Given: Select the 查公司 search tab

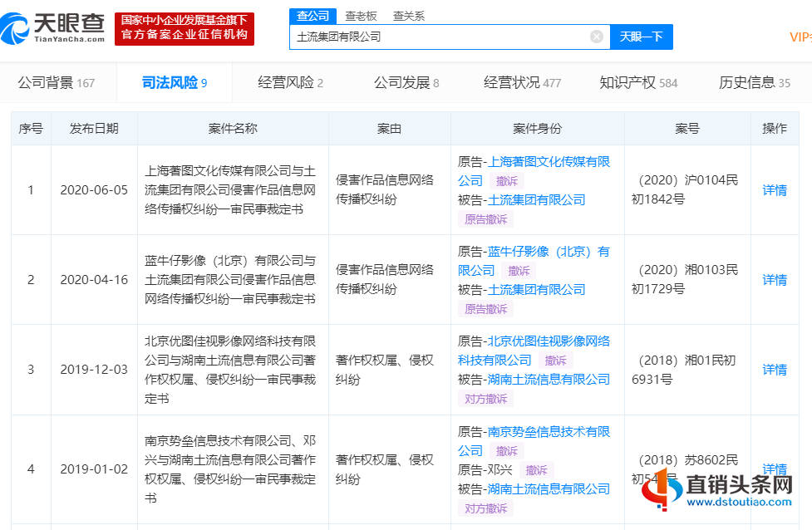Looking at the screenshot, I should (312, 16).
